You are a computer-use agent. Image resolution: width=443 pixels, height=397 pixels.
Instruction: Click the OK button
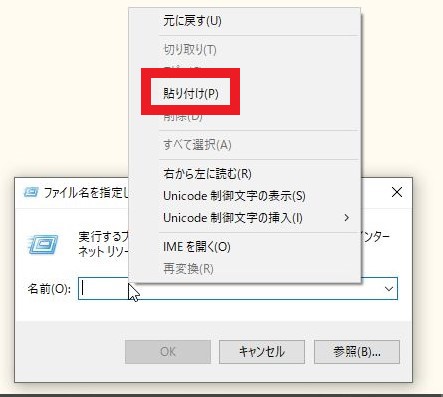click(168, 352)
